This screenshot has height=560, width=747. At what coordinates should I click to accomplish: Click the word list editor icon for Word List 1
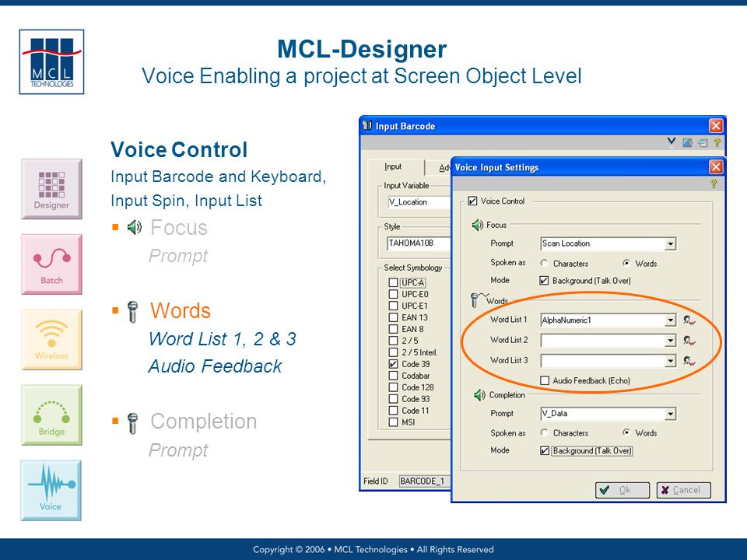[x=689, y=320]
